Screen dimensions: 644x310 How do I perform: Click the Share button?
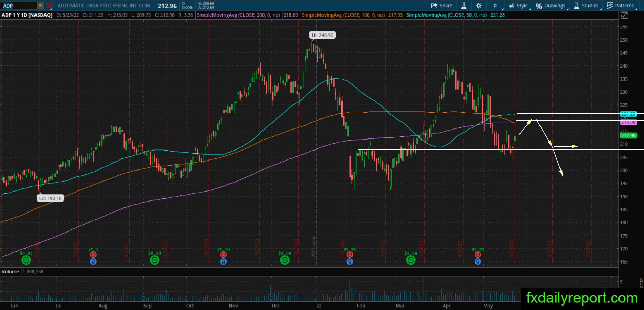[x=442, y=6]
